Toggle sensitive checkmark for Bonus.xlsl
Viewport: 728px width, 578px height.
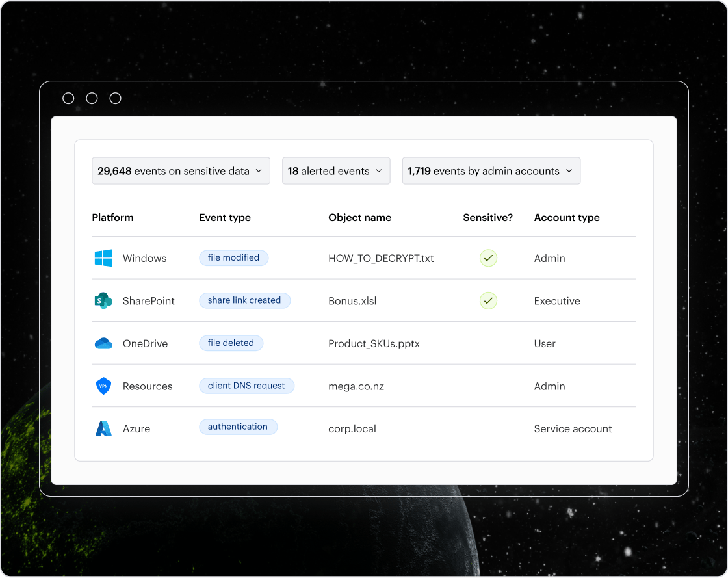click(x=488, y=301)
